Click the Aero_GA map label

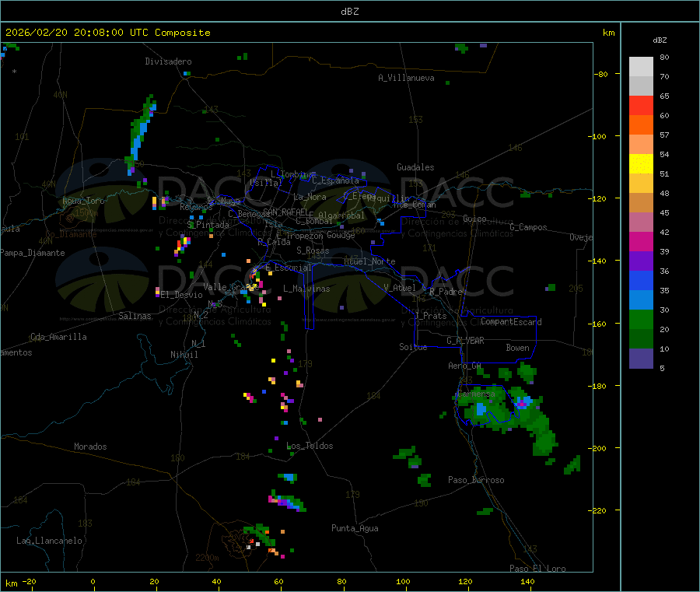[x=465, y=366]
